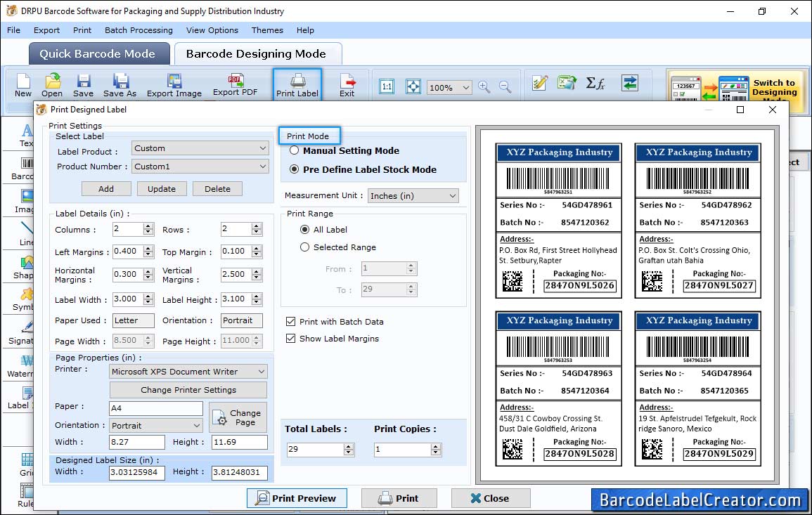Click the Exit toolbar icon

[x=347, y=86]
